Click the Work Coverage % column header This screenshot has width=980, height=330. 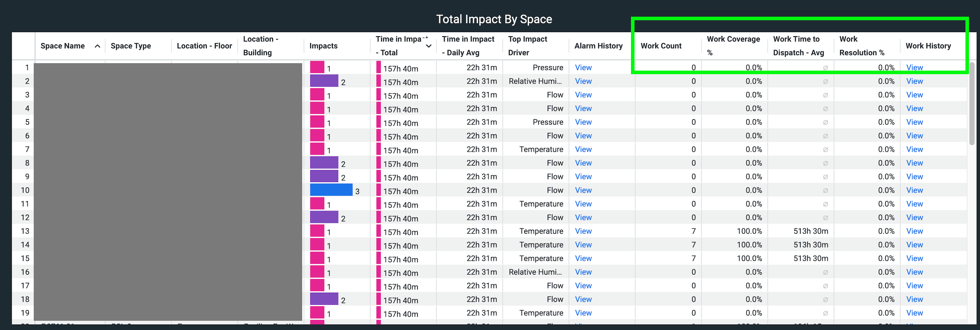733,46
